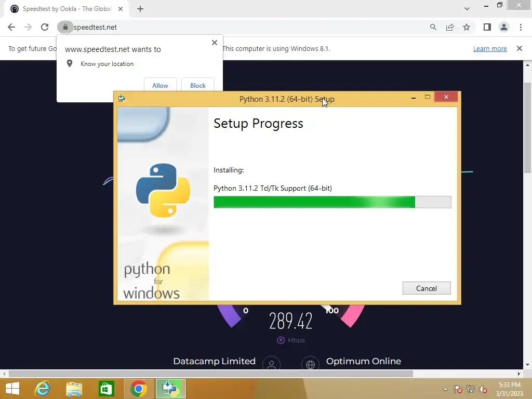Viewport: 532px width, 399px height.
Task: Open Chrome side panel icon
Action: [x=487, y=27]
